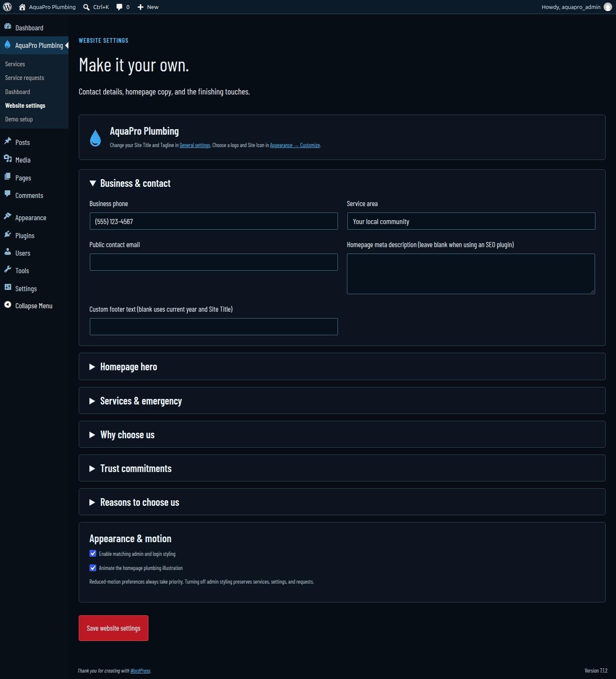This screenshot has height=679, width=616.
Task: Open the admin user avatar
Action: coord(607,7)
